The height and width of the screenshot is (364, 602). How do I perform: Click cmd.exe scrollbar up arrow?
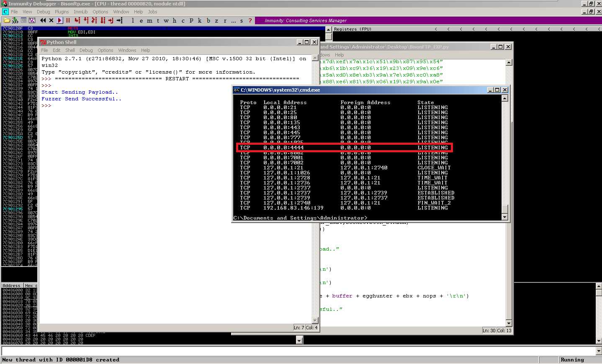click(x=504, y=98)
